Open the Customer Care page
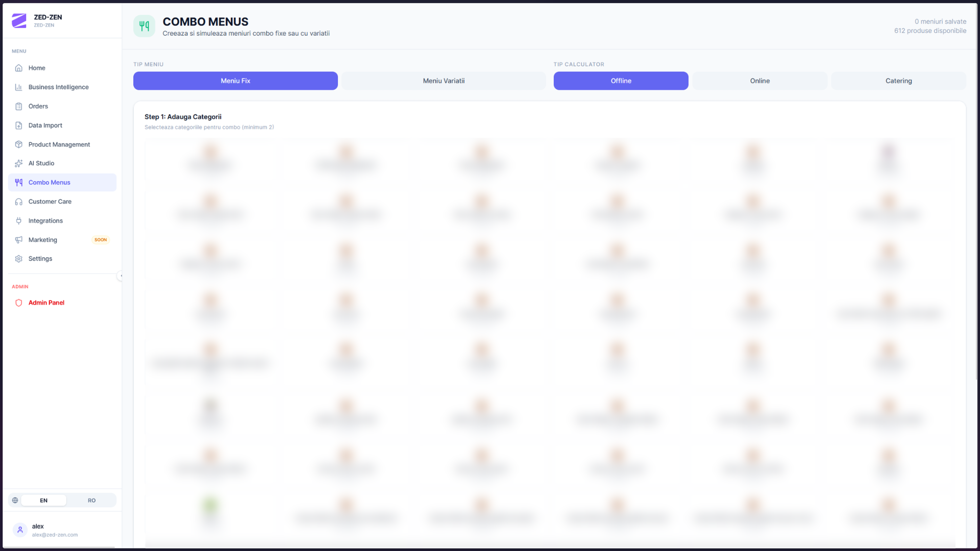 tap(62, 202)
